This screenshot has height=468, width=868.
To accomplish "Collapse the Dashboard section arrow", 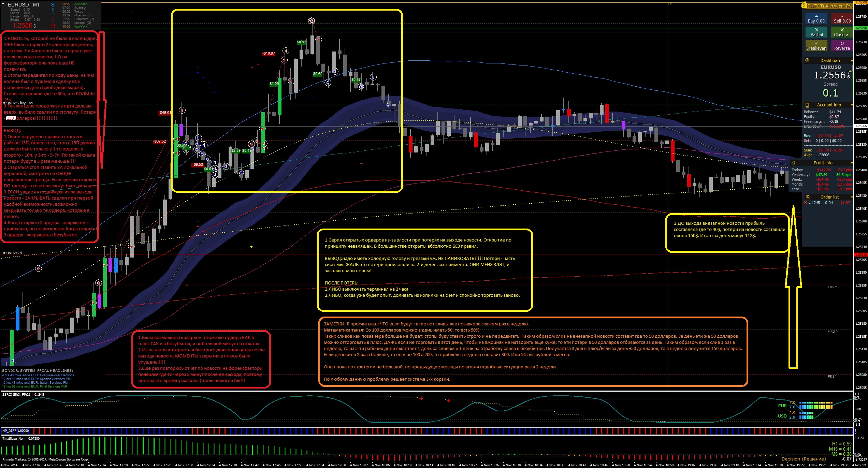I will (x=852, y=61).
